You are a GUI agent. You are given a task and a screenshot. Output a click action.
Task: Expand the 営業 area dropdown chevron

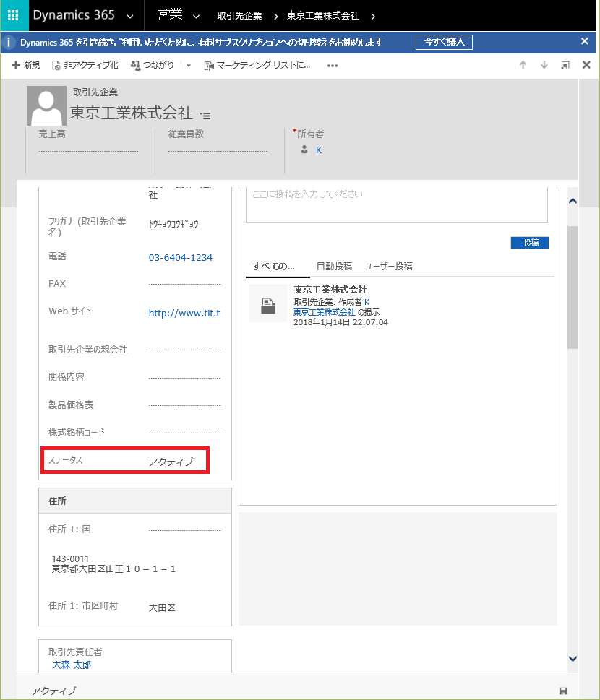pyautogui.click(x=196, y=17)
